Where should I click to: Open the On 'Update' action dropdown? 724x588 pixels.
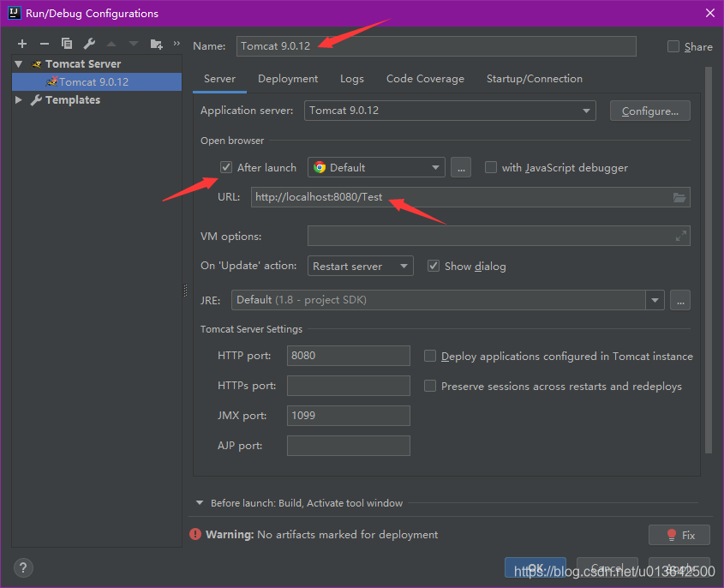pos(404,267)
